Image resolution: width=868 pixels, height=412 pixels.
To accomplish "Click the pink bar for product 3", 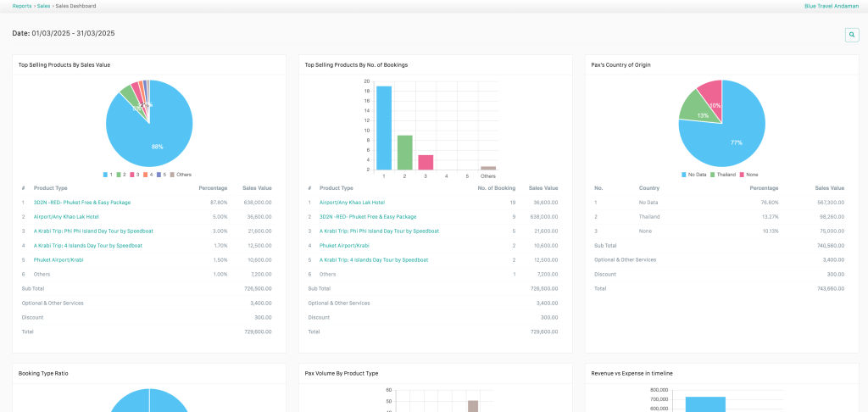I will [x=426, y=162].
